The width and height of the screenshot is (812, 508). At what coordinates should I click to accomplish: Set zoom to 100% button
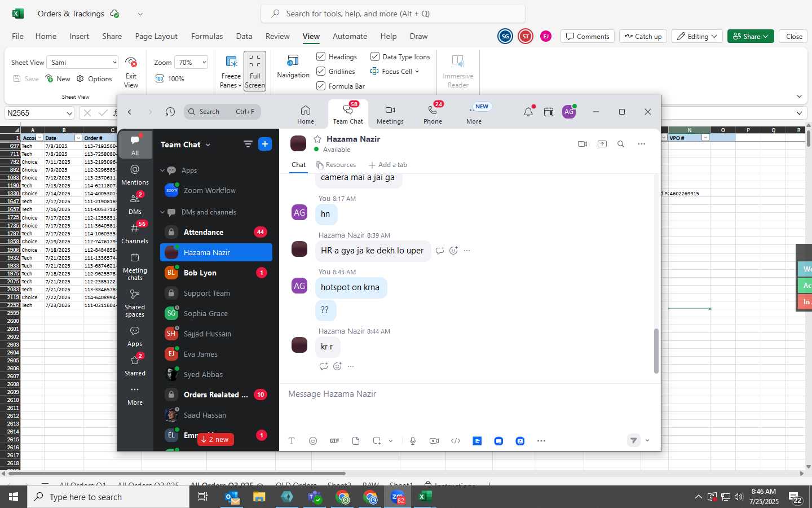click(x=170, y=79)
